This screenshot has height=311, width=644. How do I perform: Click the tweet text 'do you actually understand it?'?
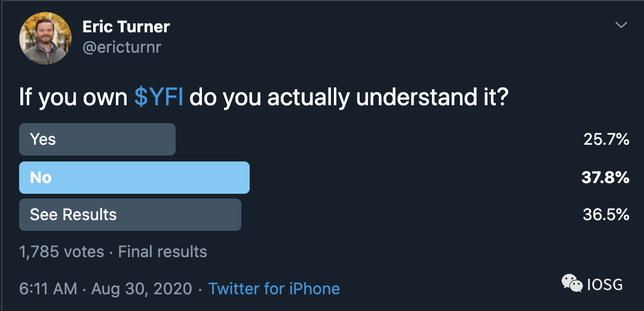click(x=349, y=97)
